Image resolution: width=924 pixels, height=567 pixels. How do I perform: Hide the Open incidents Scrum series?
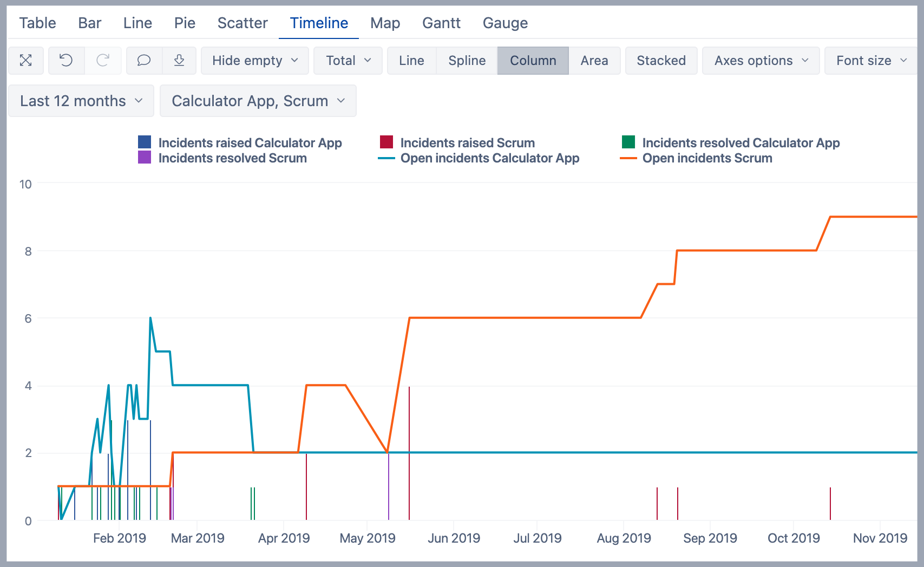tap(707, 158)
